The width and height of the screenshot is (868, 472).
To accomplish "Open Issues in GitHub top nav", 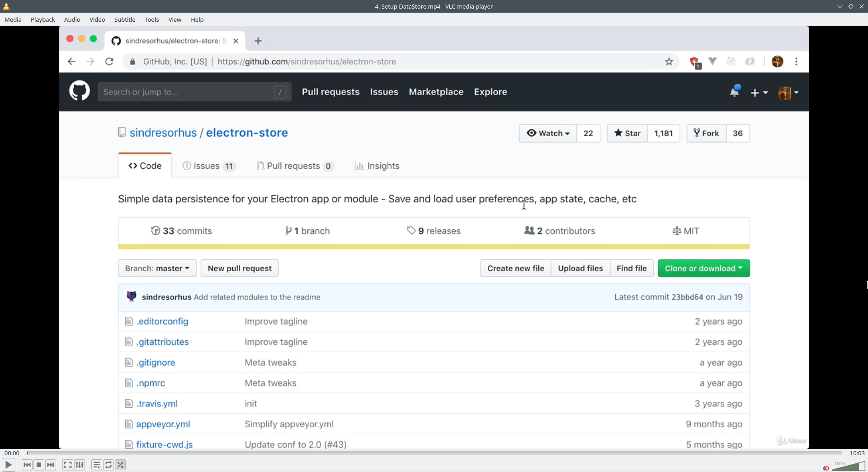I will click(384, 92).
